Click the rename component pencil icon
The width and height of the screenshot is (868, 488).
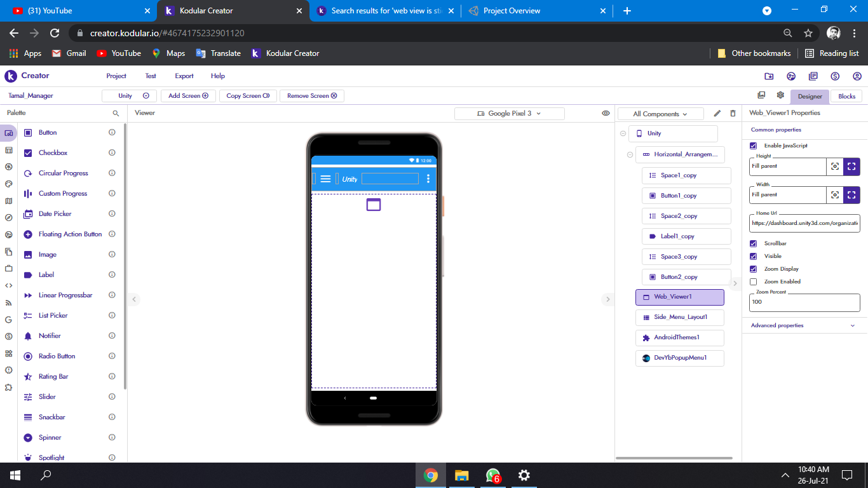[717, 113]
